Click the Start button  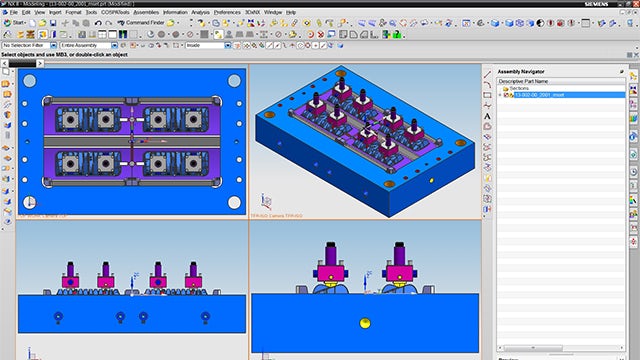point(14,23)
